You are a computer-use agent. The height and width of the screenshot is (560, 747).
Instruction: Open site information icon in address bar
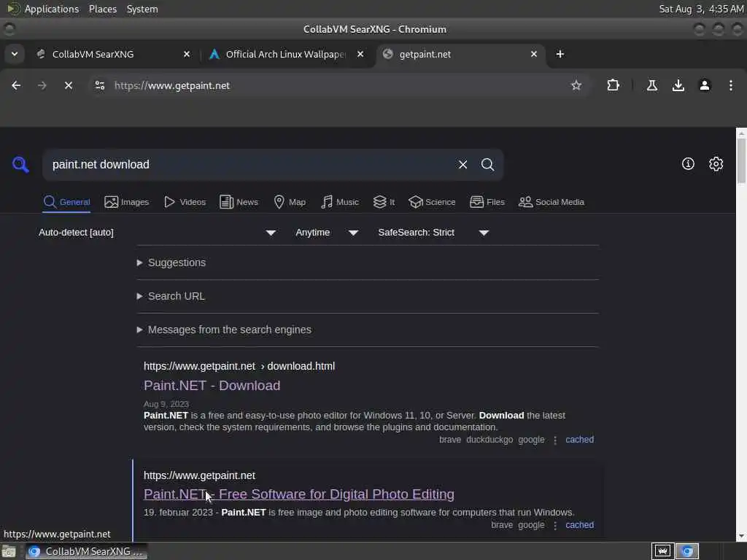point(99,85)
